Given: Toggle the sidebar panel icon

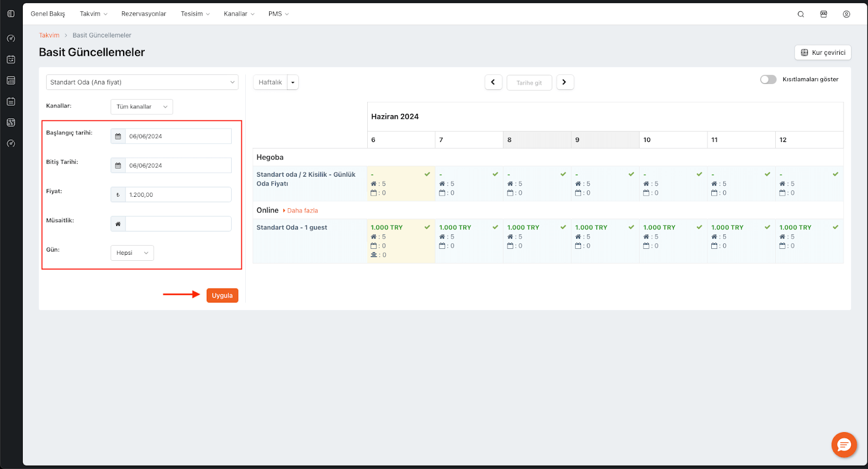Looking at the screenshot, I should point(11,14).
